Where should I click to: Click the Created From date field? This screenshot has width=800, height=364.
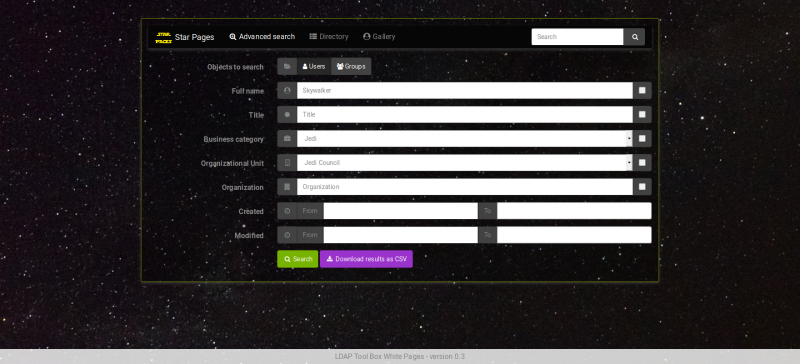401,211
